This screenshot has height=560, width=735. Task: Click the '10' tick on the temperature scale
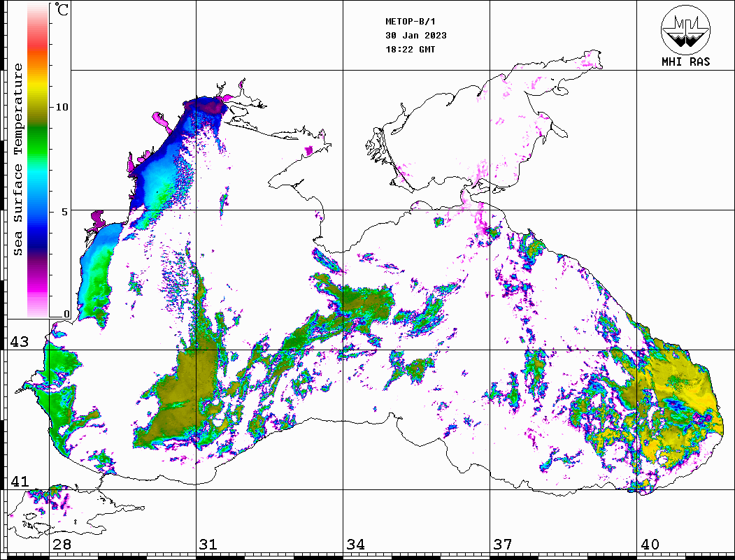[x=62, y=107]
